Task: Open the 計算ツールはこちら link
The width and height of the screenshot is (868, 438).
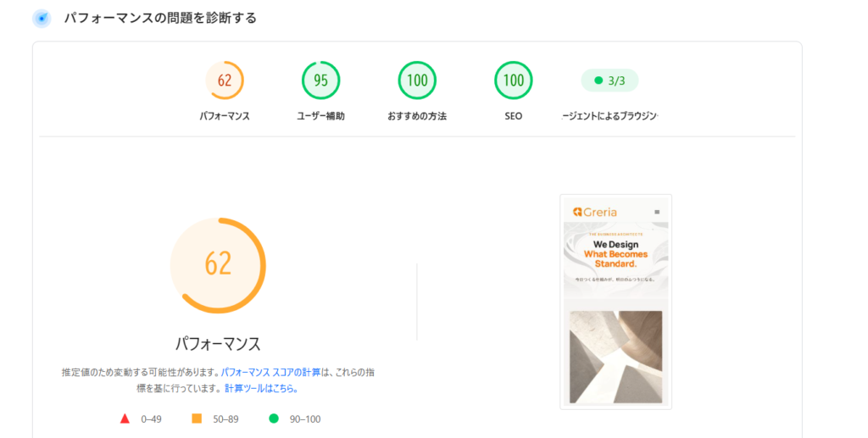Action: [261, 388]
